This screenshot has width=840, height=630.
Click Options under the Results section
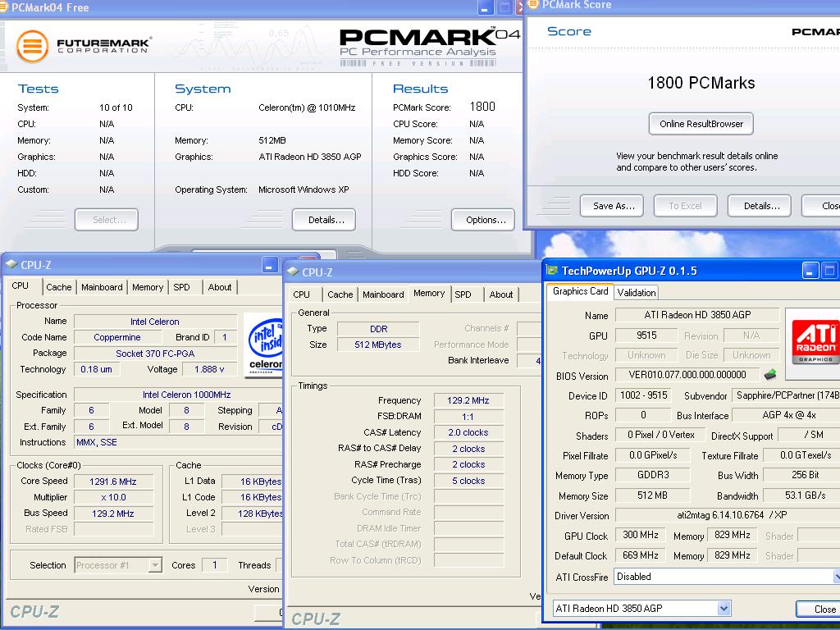(483, 220)
